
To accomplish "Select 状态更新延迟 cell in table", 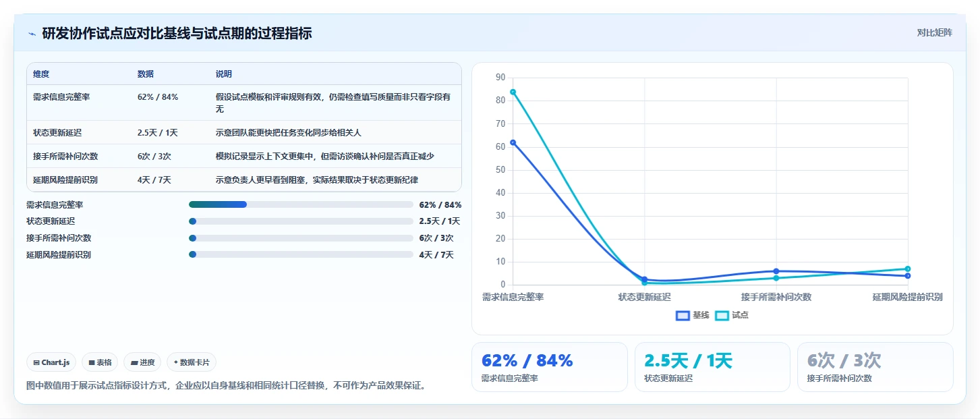I will point(57,133).
